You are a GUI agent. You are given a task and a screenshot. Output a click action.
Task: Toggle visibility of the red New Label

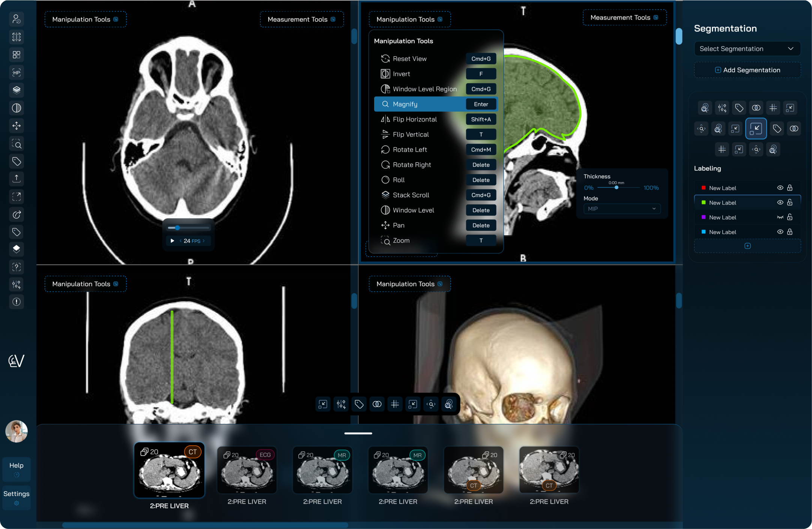point(780,188)
